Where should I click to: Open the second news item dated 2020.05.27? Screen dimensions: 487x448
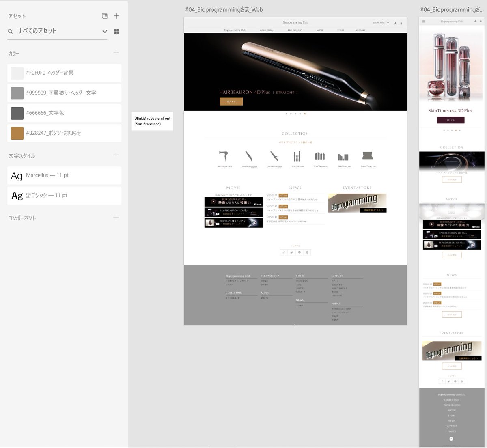point(295,208)
